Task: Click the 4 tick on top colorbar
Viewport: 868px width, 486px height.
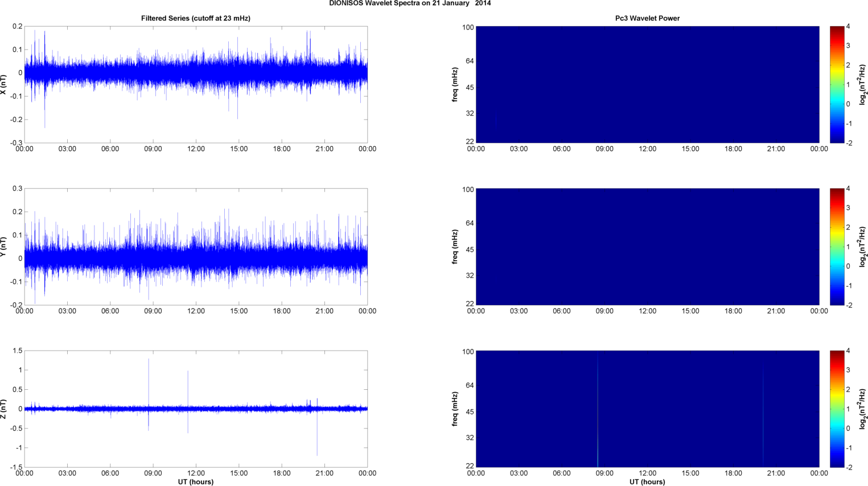Action: (848, 27)
